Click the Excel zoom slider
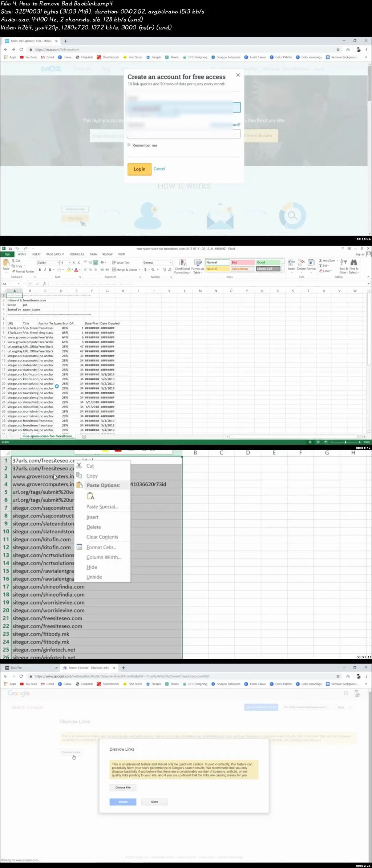Image resolution: width=372 pixels, height=868 pixels. click(345, 442)
